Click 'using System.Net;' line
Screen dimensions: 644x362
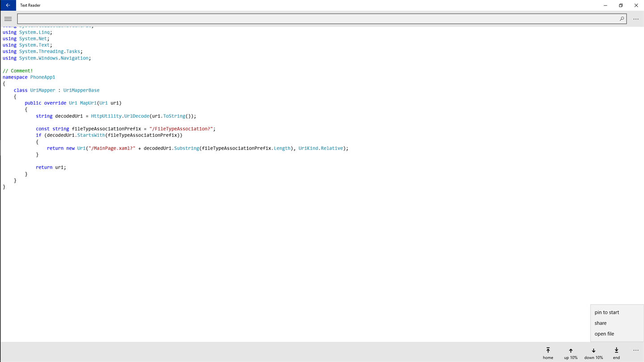[26, 39]
